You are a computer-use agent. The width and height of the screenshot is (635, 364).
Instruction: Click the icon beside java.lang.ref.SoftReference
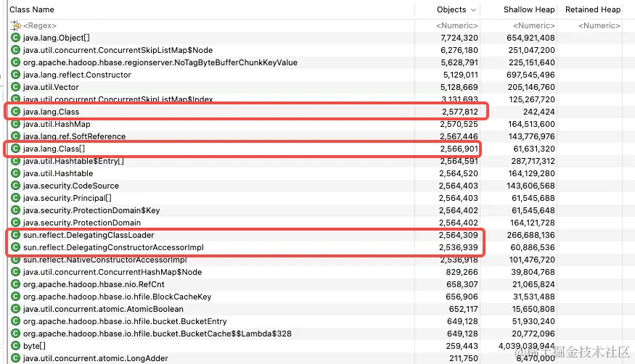click(x=15, y=136)
